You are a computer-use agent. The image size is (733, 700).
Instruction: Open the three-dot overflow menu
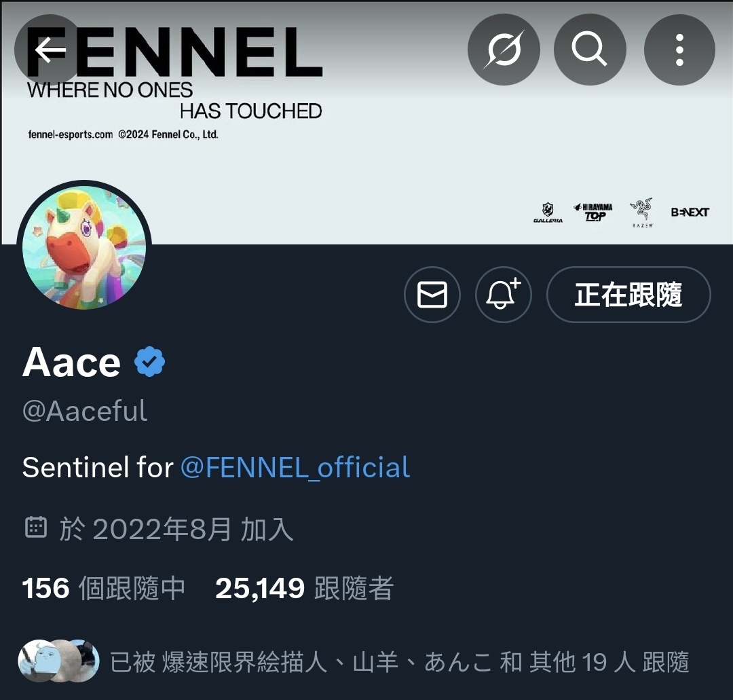click(x=679, y=50)
